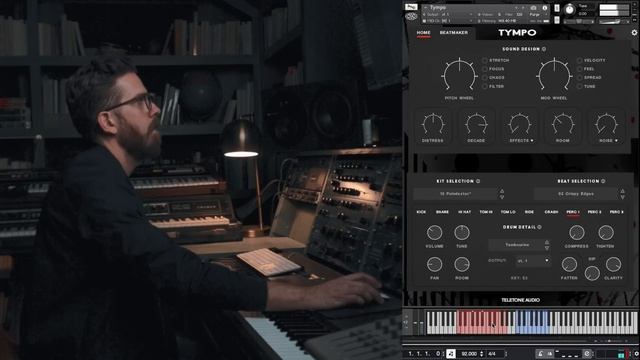
Task: Enable the Velocity option for the mod wheel
Action: (x=579, y=60)
